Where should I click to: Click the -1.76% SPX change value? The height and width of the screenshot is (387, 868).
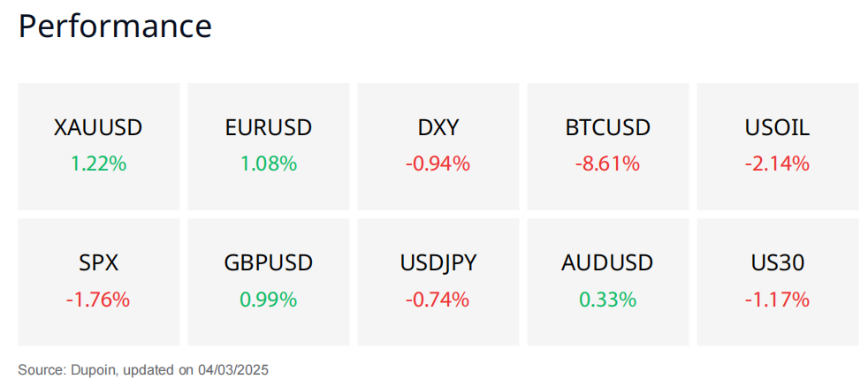pos(98,300)
